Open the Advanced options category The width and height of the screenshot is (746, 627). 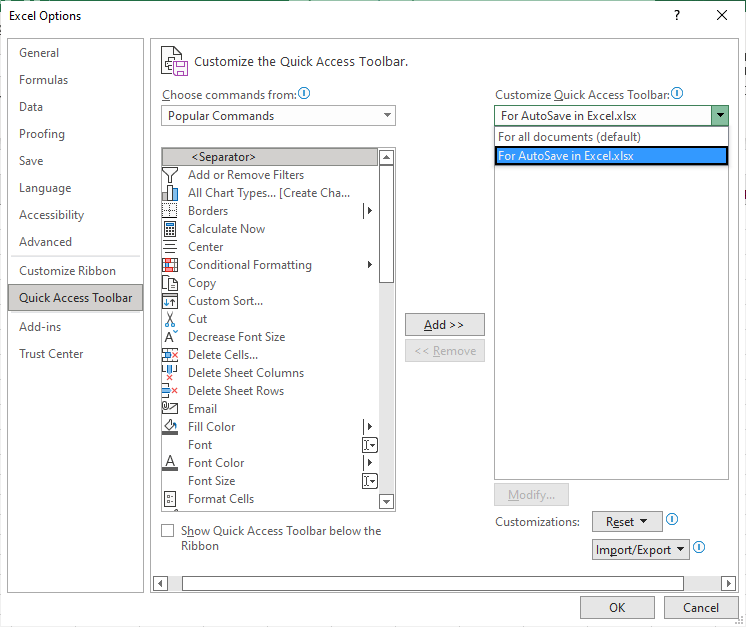pos(75,242)
